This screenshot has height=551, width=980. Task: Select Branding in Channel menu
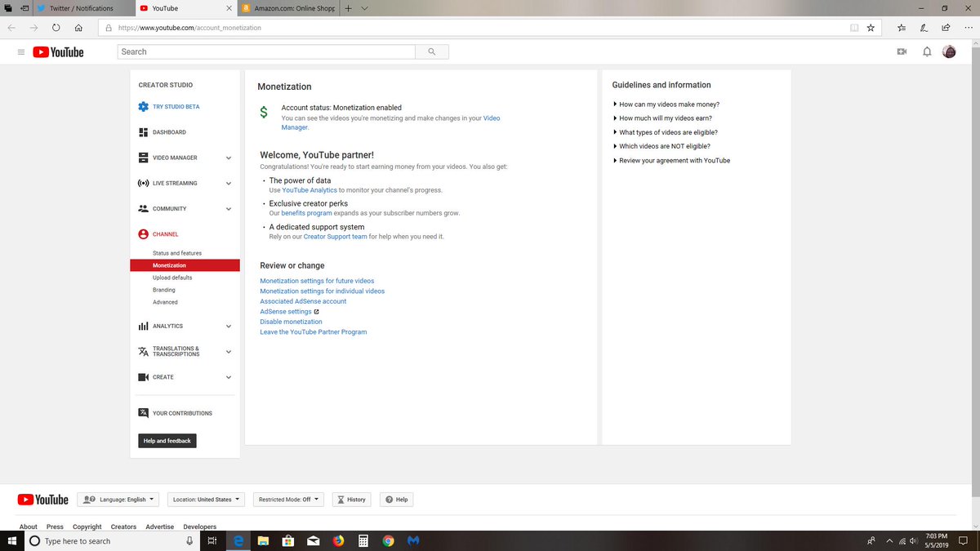[x=163, y=290]
